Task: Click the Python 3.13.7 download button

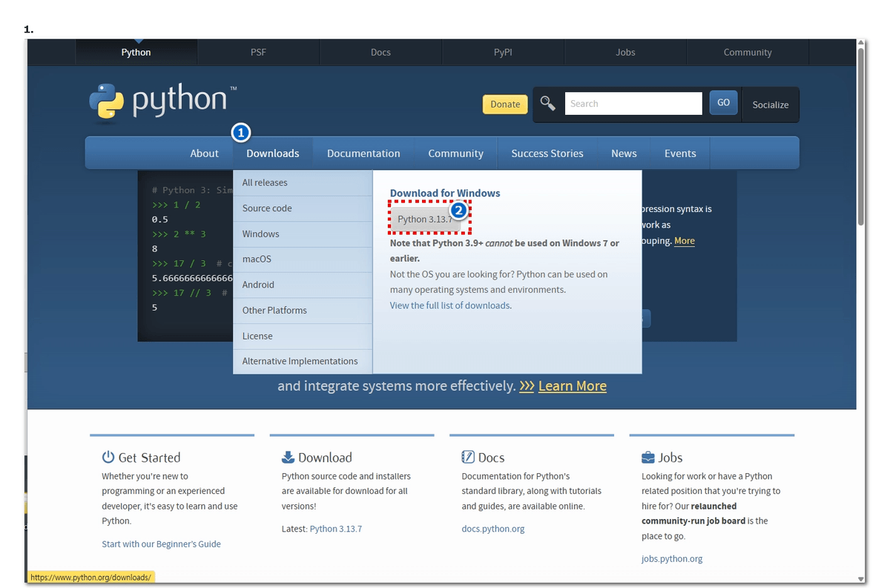Action: (x=424, y=219)
